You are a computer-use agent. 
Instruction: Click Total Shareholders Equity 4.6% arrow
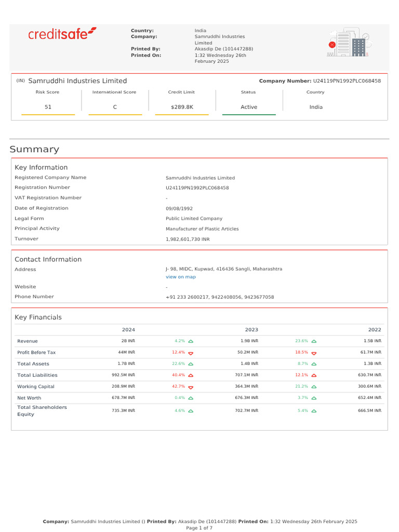[x=190, y=411]
